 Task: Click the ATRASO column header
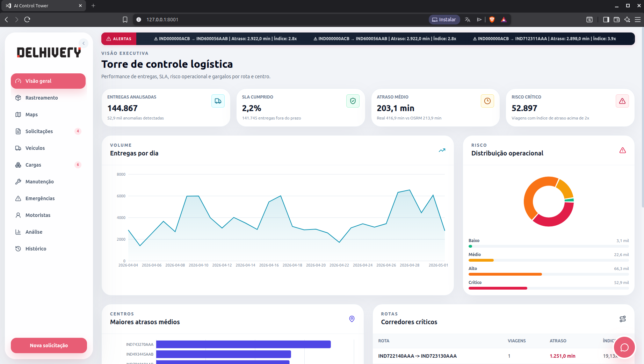(x=558, y=341)
